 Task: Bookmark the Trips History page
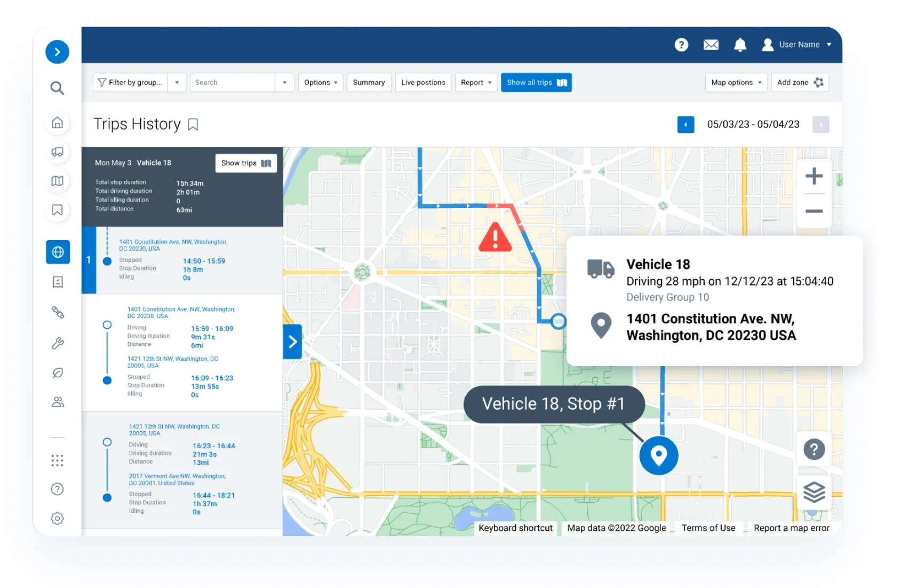tap(193, 125)
